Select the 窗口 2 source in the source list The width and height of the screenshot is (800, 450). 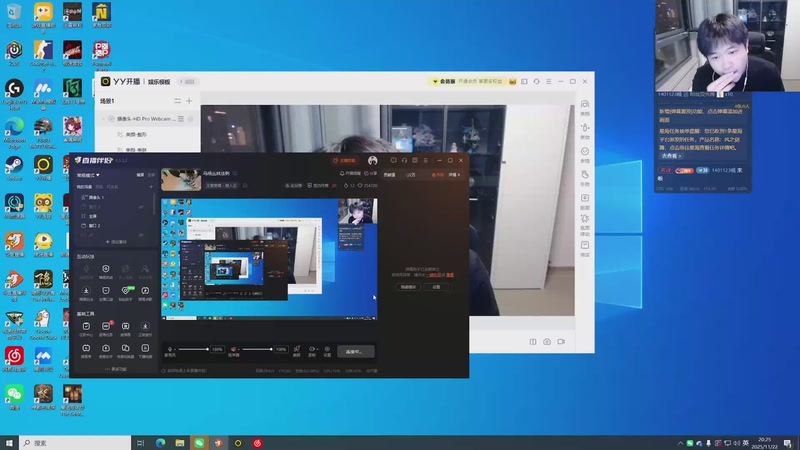point(94,226)
